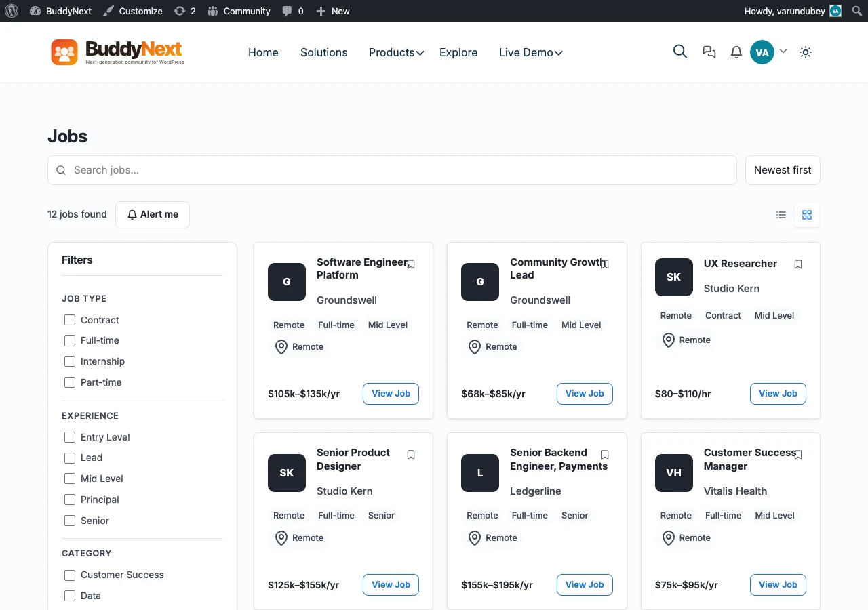Open the UX Researcher job title
This screenshot has width=868, height=610.
(x=741, y=264)
